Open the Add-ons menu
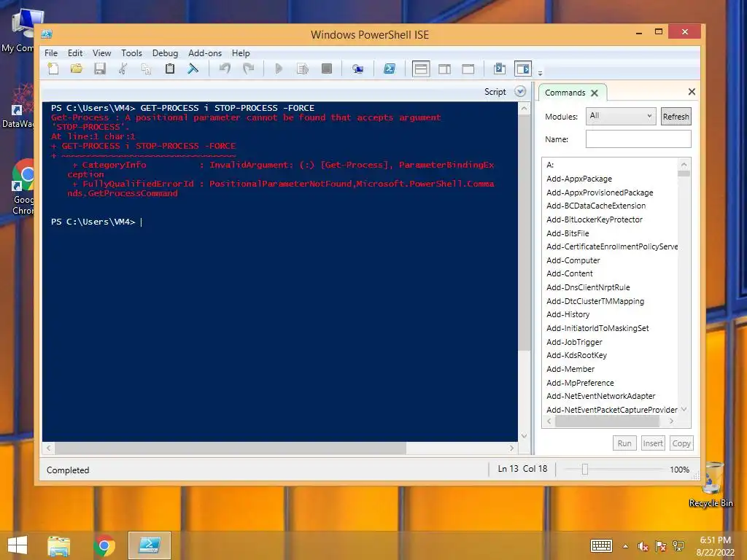The height and width of the screenshot is (560, 747). 205,52
